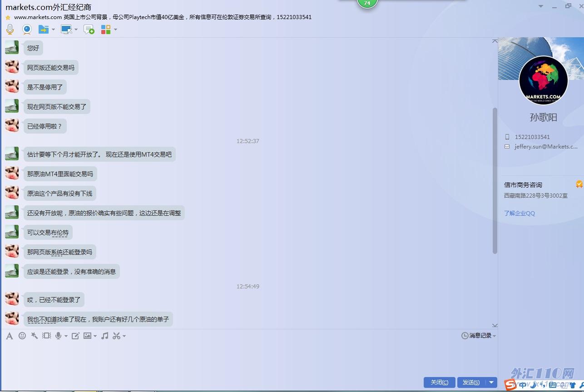
Task: Click the 发送 button
Action: [x=471, y=382]
